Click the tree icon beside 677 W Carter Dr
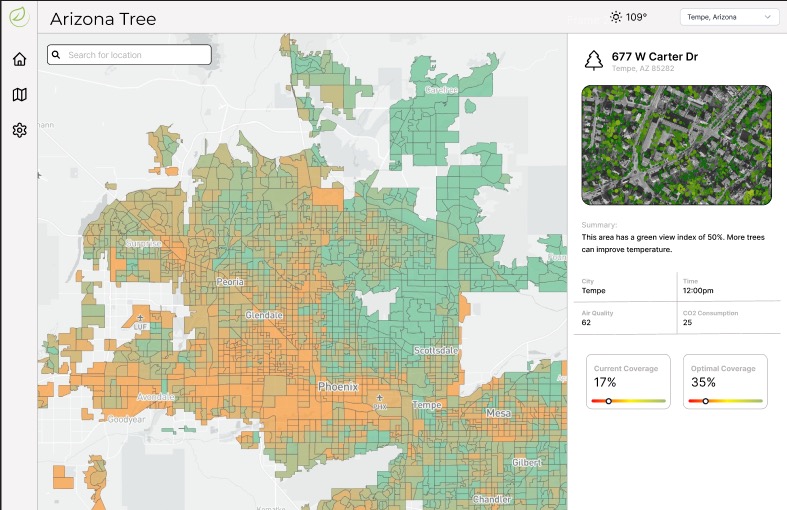 point(594,60)
